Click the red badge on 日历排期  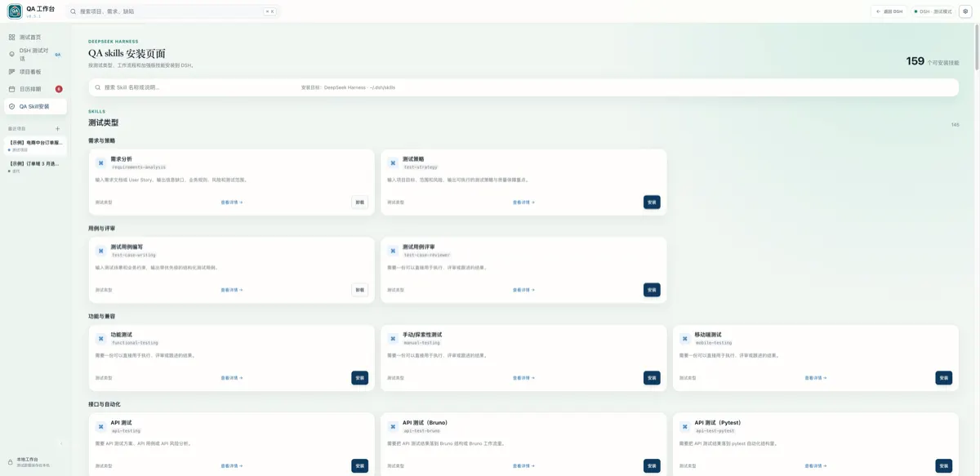tap(59, 89)
